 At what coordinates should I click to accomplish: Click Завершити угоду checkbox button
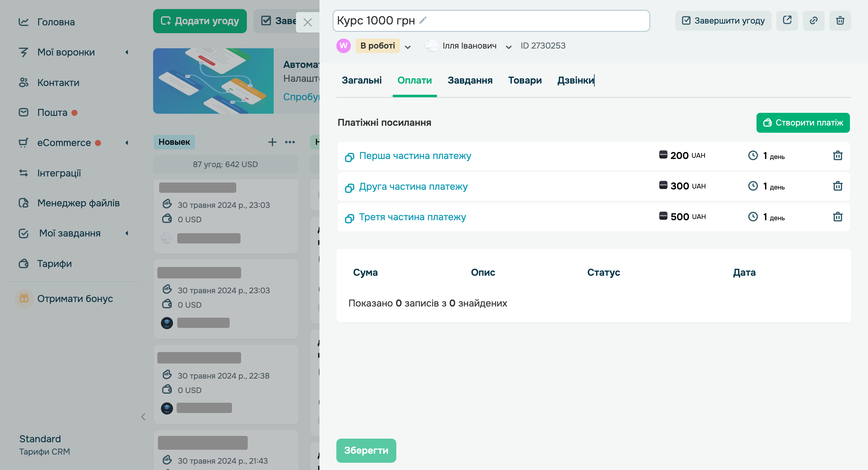point(723,21)
